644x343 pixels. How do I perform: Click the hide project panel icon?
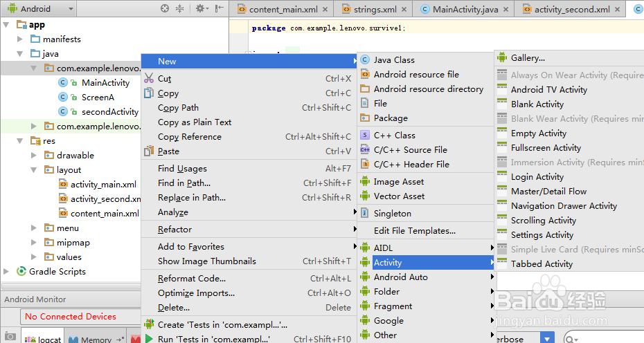220,8
